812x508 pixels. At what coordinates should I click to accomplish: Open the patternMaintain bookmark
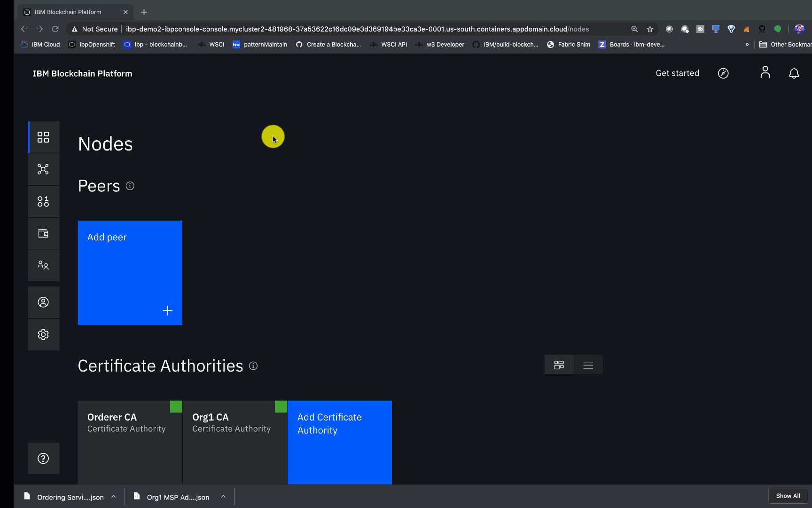260,45
